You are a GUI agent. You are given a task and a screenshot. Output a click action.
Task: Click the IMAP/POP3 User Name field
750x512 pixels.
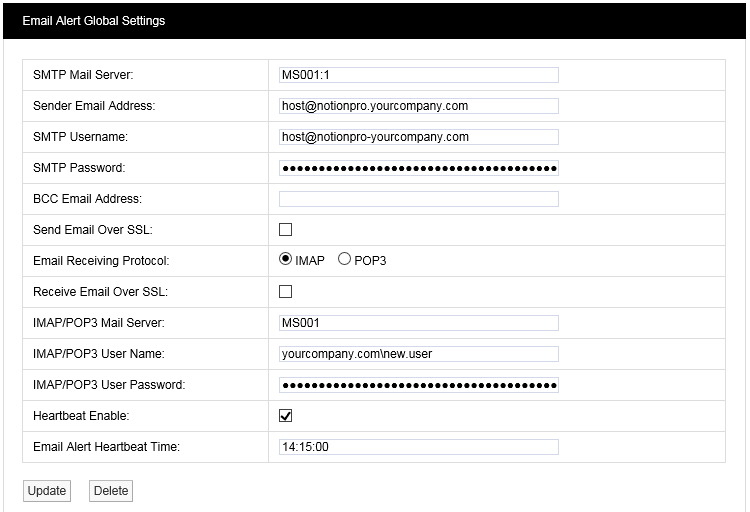418,354
